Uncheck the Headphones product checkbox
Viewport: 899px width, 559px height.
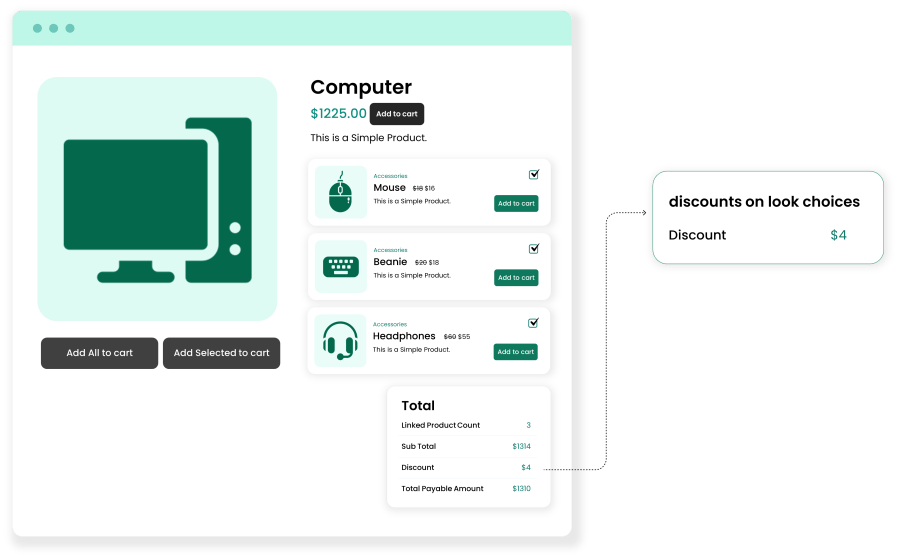pyautogui.click(x=533, y=323)
